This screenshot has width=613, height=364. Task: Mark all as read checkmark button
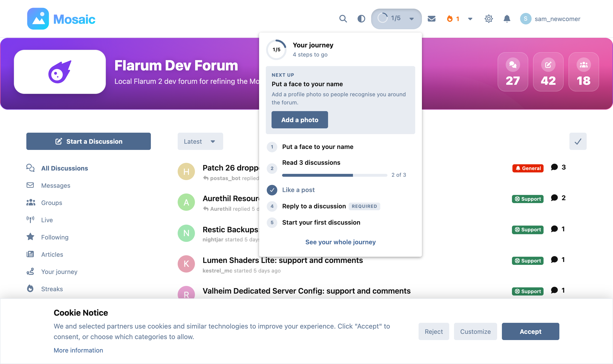pyautogui.click(x=578, y=141)
